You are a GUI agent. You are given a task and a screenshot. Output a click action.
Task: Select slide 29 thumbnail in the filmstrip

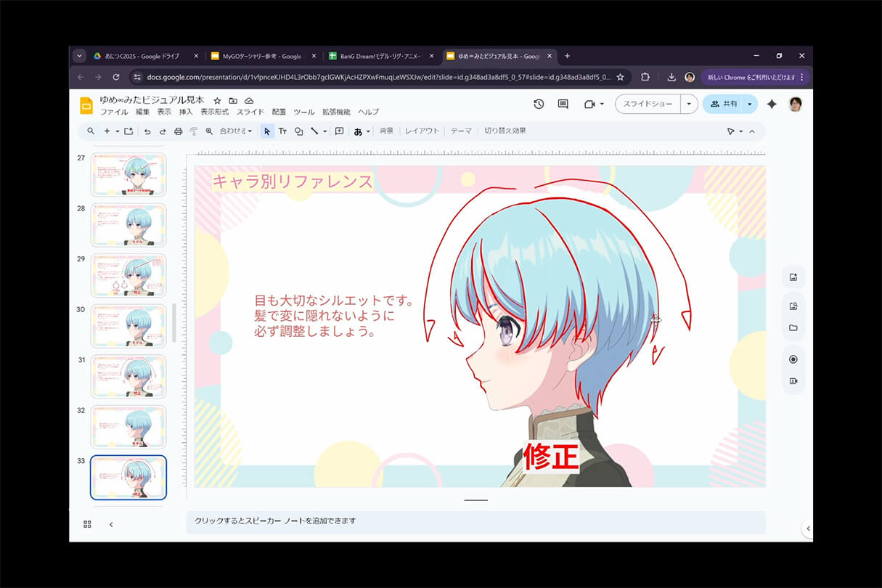pyautogui.click(x=128, y=275)
